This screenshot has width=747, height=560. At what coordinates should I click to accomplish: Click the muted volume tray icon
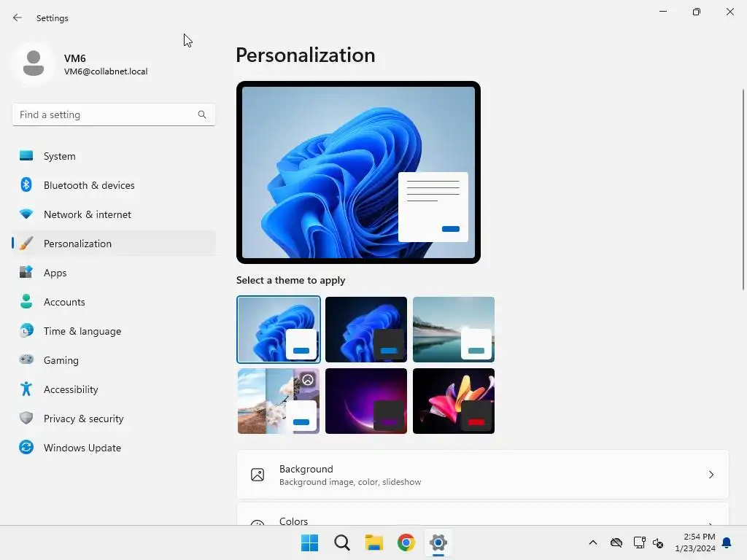click(x=658, y=542)
